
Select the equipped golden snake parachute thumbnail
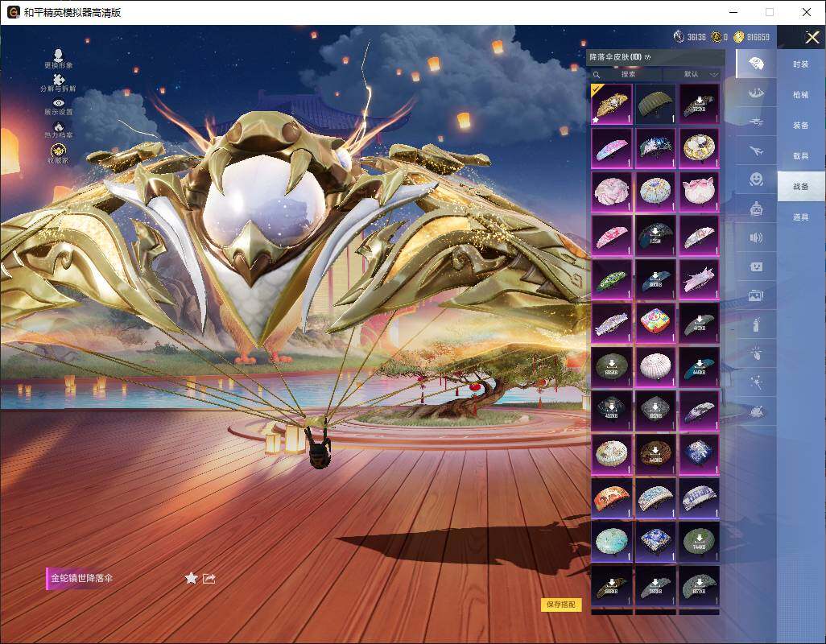click(612, 104)
